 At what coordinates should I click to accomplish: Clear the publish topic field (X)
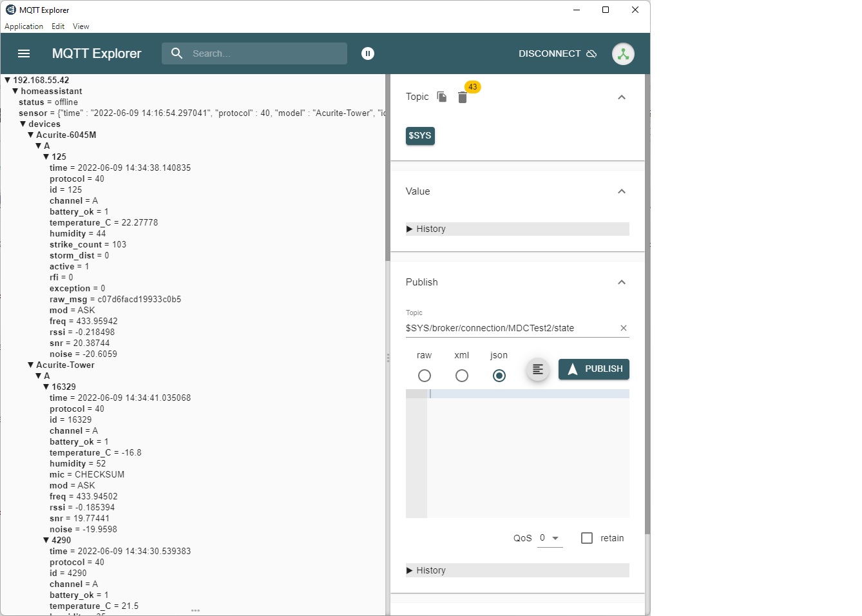[624, 328]
